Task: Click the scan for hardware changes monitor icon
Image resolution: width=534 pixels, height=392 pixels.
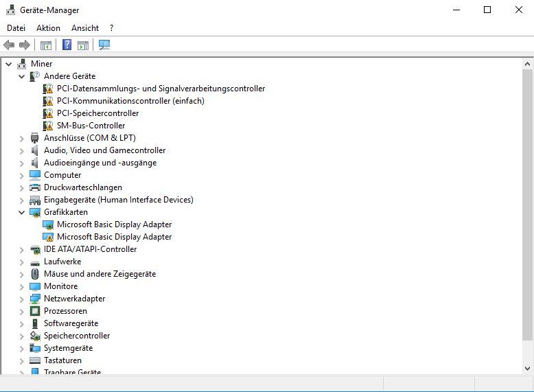Action: [104, 45]
